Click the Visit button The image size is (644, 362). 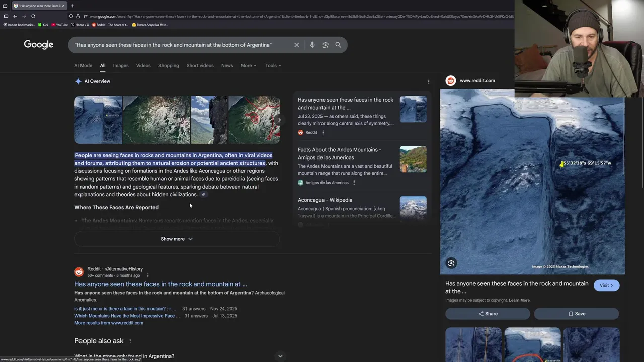pyautogui.click(x=606, y=285)
